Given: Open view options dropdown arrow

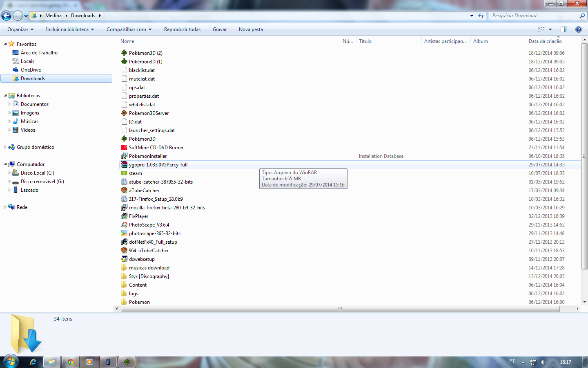Looking at the screenshot, I should 550,29.
